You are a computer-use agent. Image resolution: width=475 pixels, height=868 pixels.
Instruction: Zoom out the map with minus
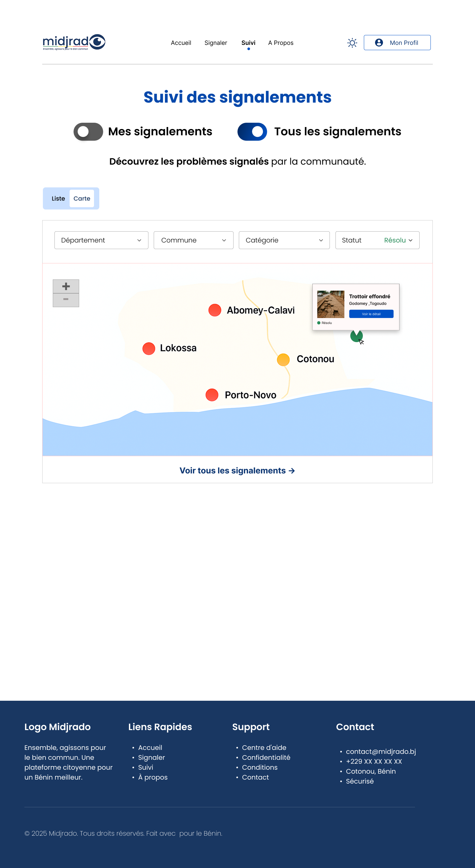tap(66, 300)
